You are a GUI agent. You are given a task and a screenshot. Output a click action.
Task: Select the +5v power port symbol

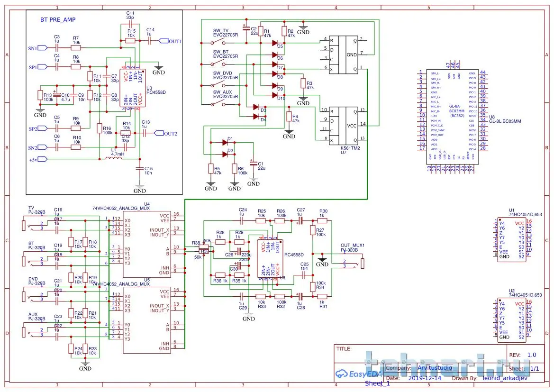click(x=42, y=159)
